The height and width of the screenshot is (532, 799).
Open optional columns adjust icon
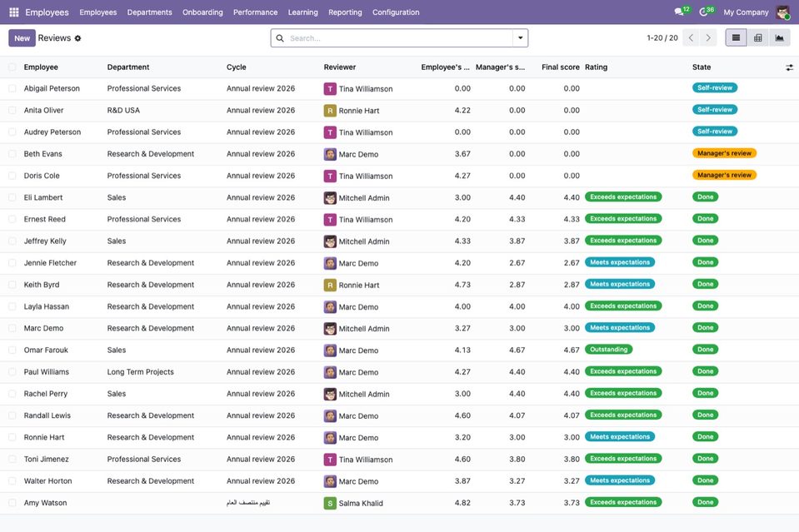click(x=789, y=67)
